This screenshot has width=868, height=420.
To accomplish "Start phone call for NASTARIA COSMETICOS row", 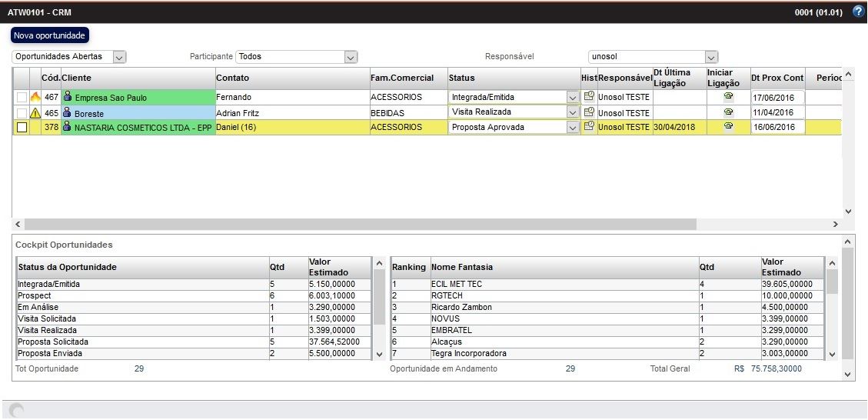I will click(x=728, y=127).
